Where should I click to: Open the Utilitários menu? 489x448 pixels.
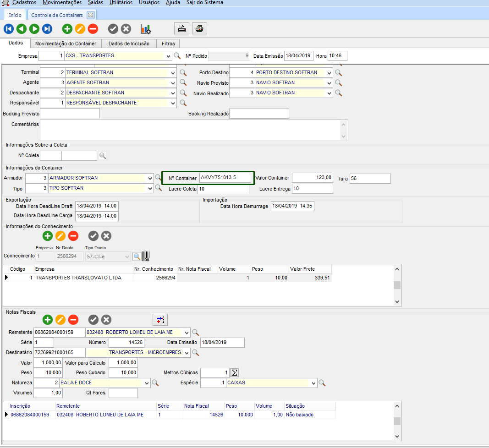click(121, 3)
